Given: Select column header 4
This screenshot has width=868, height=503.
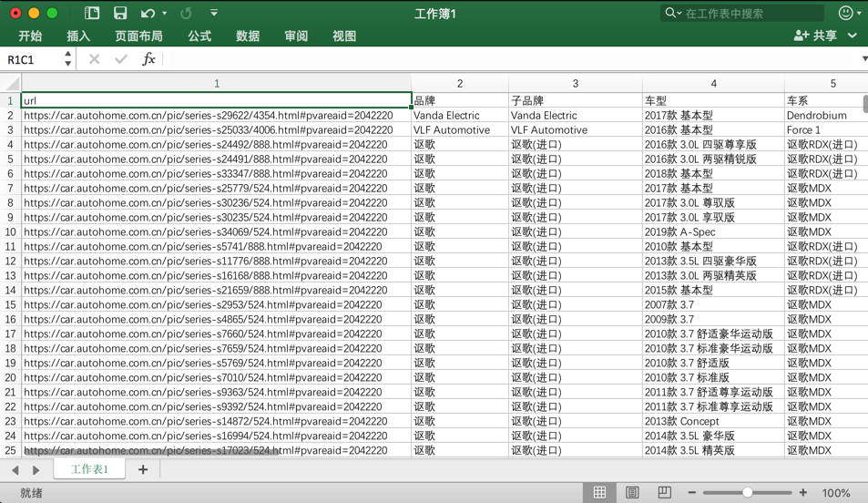Looking at the screenshot, I should click(713, 84).
